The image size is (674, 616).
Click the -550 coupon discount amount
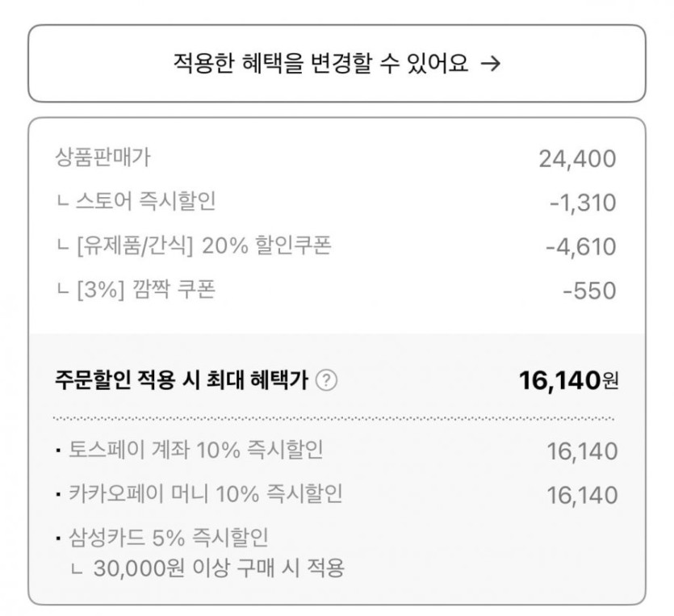(x=589, y=290)
